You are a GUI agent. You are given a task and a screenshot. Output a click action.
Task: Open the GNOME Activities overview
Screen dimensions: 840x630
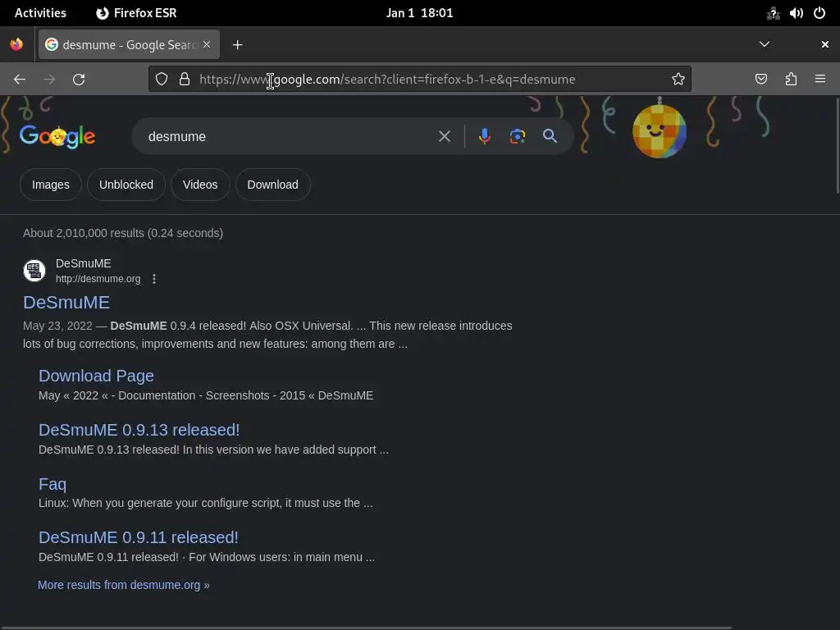click(40, 13)
